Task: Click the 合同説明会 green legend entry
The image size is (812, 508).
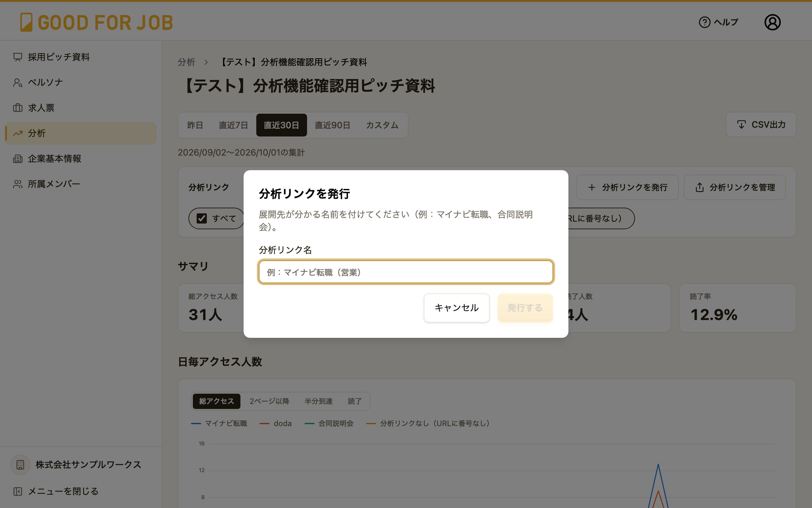Action: 329,424
